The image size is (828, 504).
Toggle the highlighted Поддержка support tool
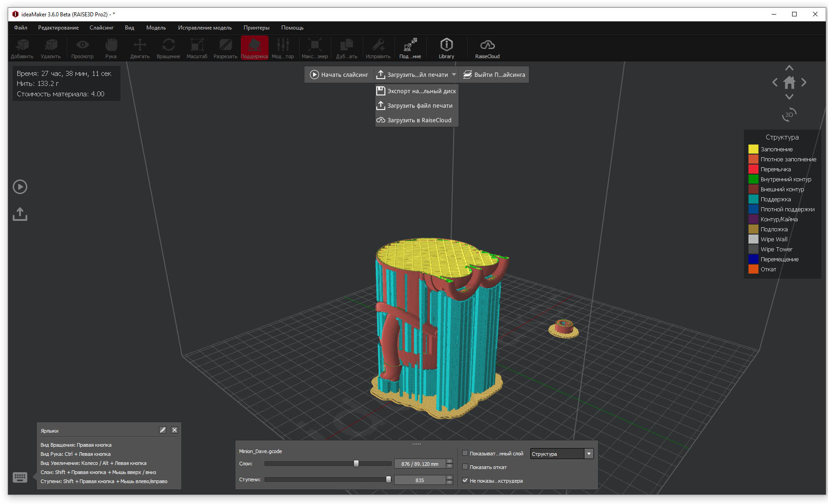254,48
